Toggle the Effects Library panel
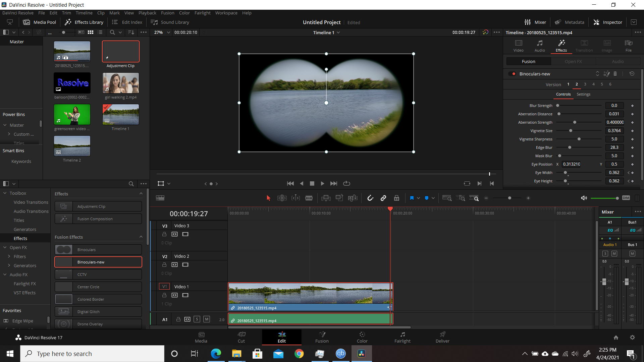Screen dimensions: 644x362 (x=84, y=22)
